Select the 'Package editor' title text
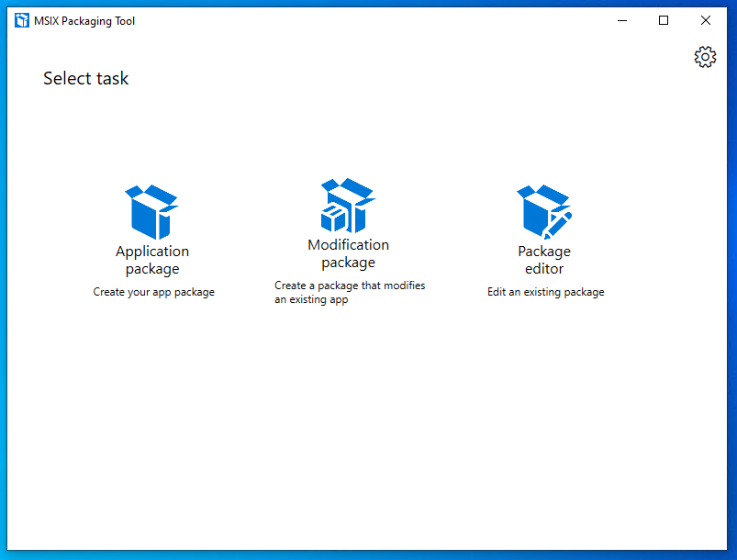 [x=544, y=260]
